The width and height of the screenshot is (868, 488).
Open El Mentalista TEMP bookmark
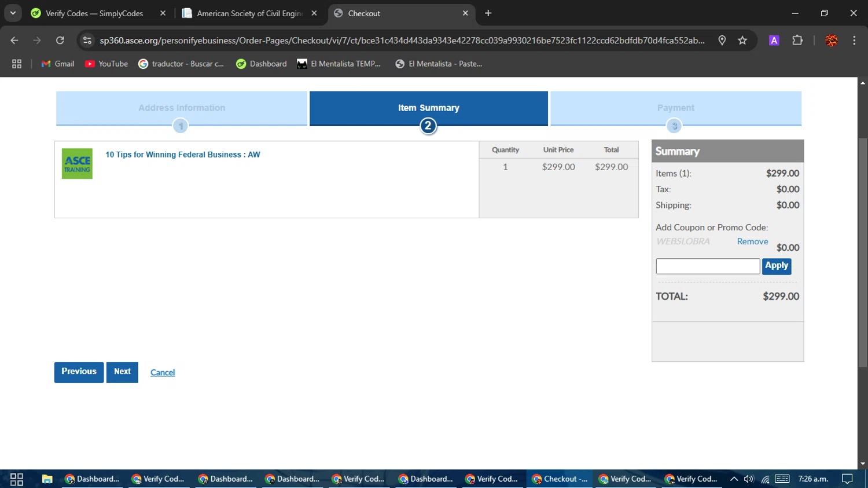[339, 64]
